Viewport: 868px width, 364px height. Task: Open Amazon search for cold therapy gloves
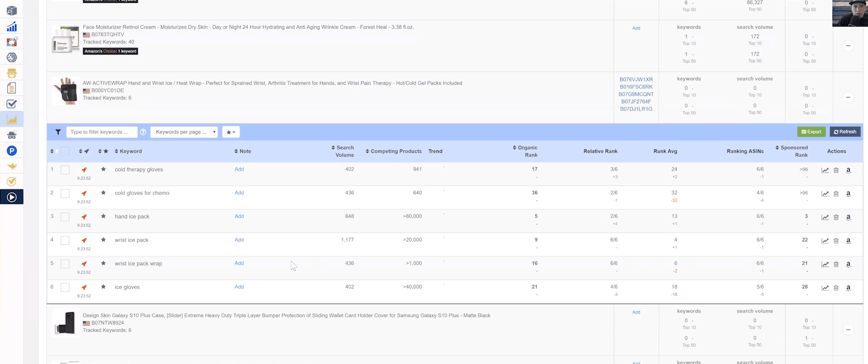pyautogui.click(x=849, y=170)
